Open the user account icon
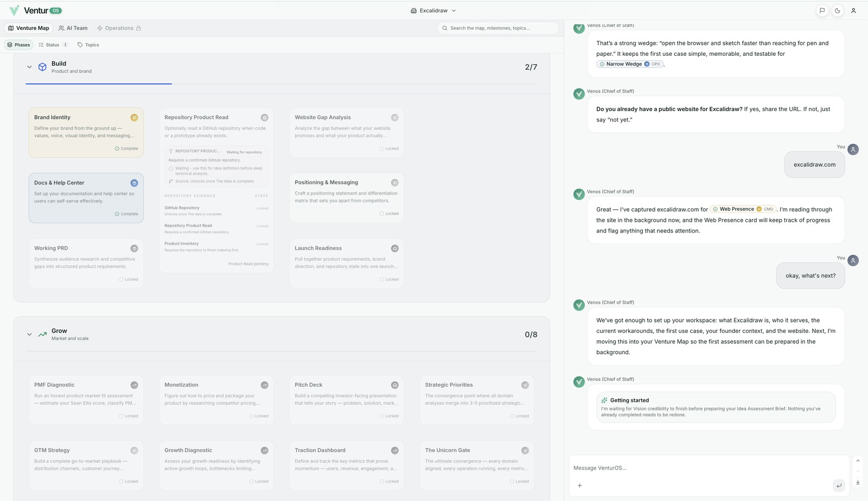Screen dimensions: 868x501 [x=853, y=10]
